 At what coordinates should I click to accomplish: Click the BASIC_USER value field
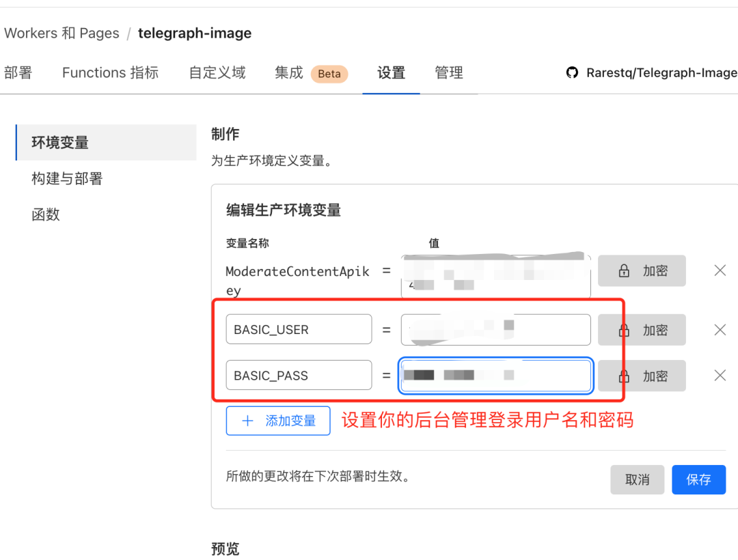click(x=495, y=330)
